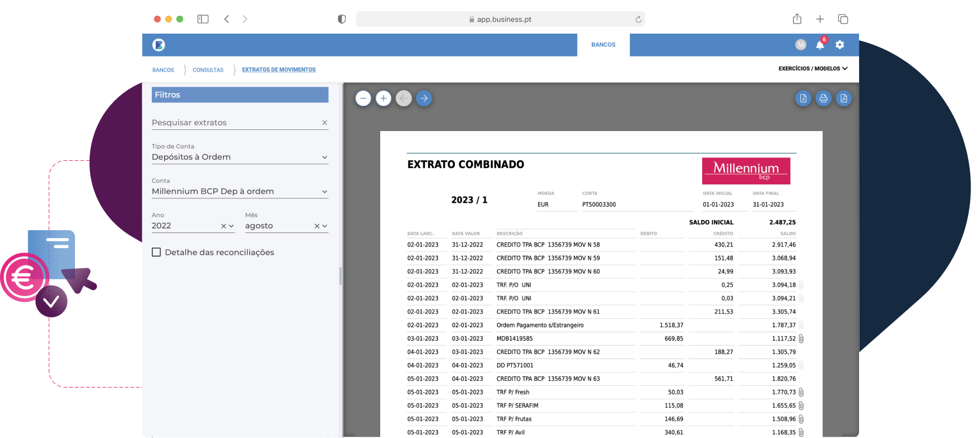Click the Pesquisar extratos search field
The width and height of the screenshot is (980, 438).
coord(234,123)
